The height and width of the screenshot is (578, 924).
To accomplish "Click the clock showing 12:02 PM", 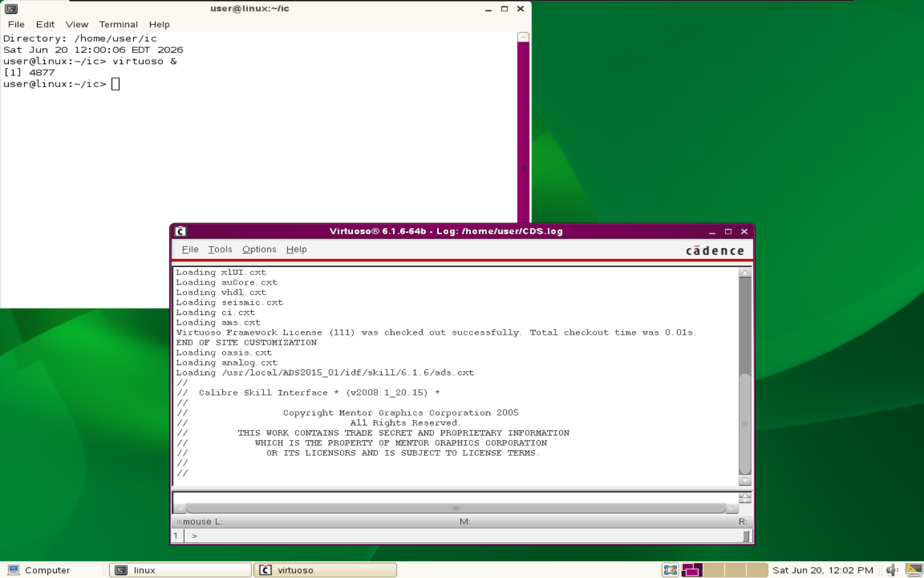I will click(x=822, y=570).
